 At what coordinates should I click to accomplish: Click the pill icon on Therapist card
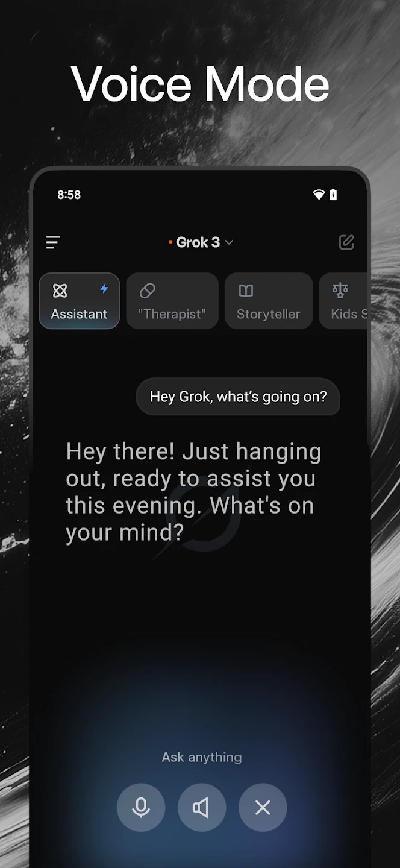pyautogui.click(x=148, y=291)
